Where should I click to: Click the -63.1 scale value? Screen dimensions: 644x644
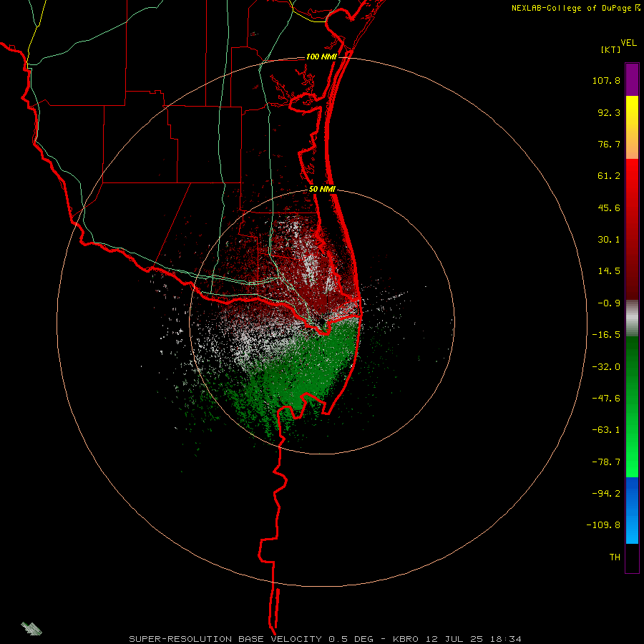(x=606, y=430)
